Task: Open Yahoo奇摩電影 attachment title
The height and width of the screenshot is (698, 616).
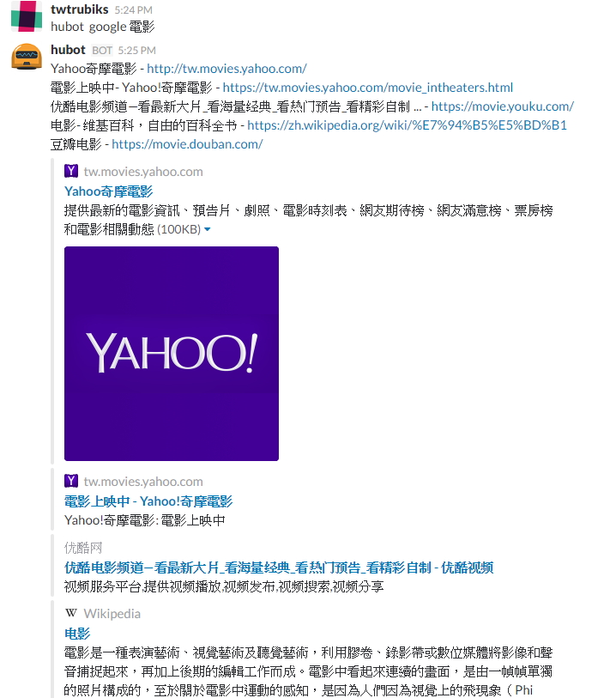Action: [108, 191]
